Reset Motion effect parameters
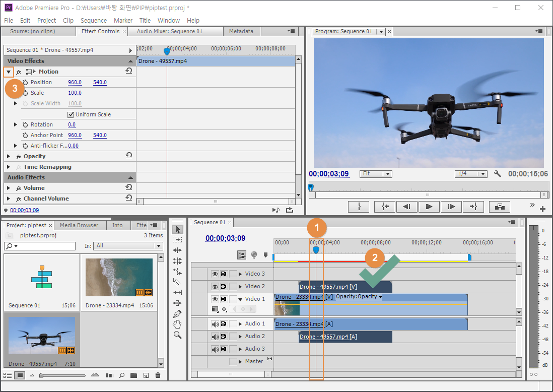 click(x=129, y=71)
